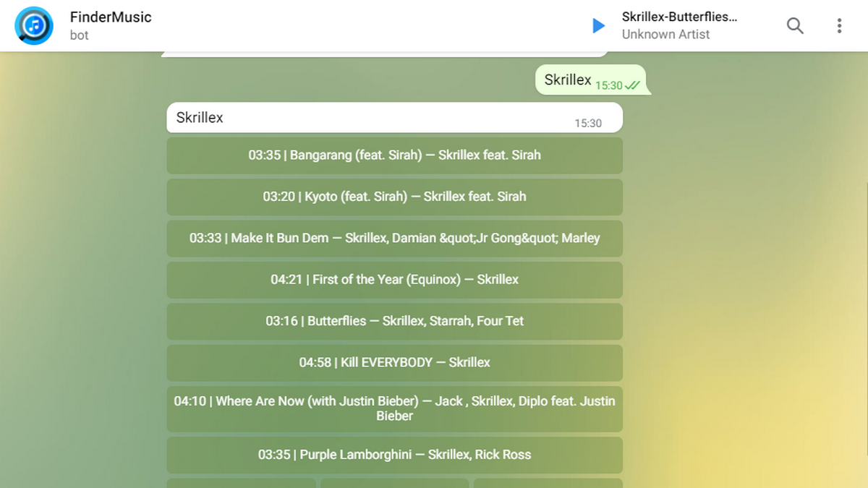868x488 pixels.
Task: Click the 'bot' status under FinderMusic
Action: (x=79, y=35)
